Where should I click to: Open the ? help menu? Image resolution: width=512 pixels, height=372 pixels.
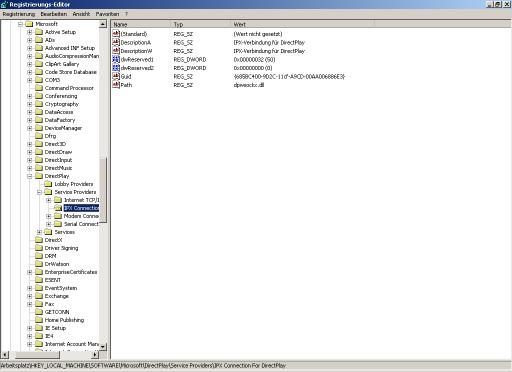126,14
